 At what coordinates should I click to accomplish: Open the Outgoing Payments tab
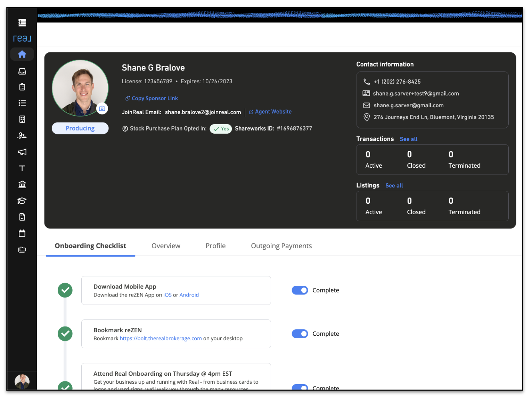pyautogui.click(x=281, y=246)
